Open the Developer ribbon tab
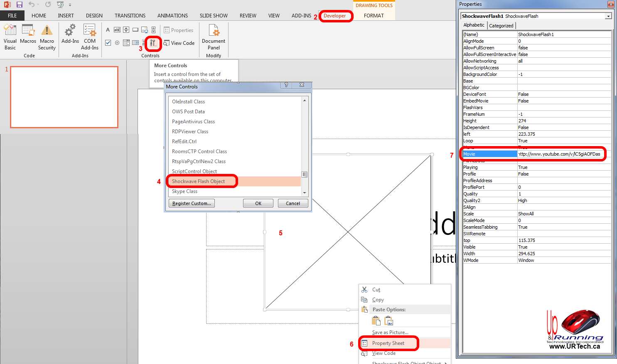 (334, 16)
